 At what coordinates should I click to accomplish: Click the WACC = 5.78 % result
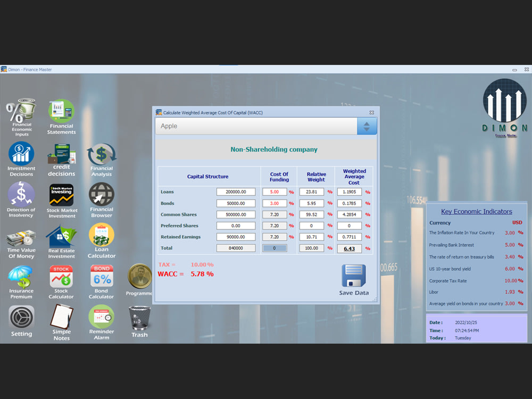click(x=186, y=274)
